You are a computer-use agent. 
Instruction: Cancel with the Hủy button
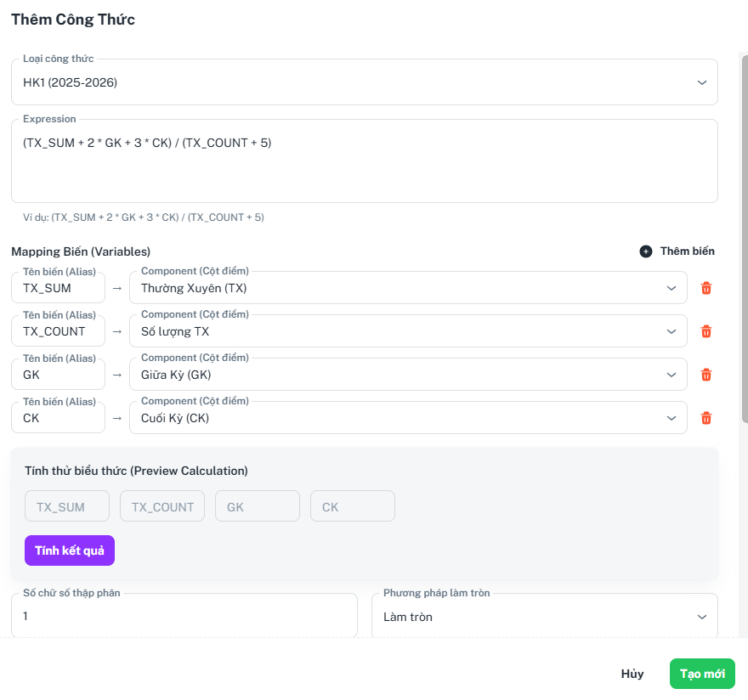point(632,674)
